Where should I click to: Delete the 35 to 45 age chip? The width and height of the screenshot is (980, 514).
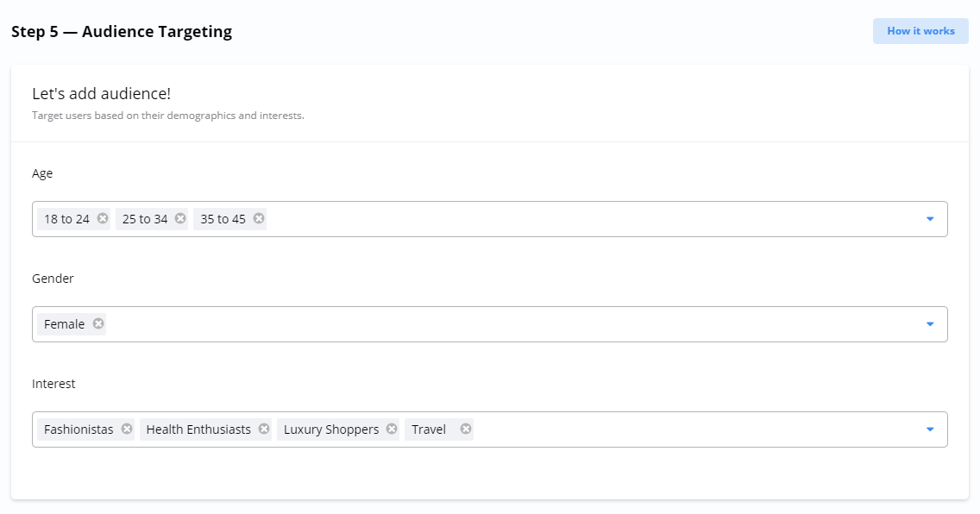[x=258, y=219]
